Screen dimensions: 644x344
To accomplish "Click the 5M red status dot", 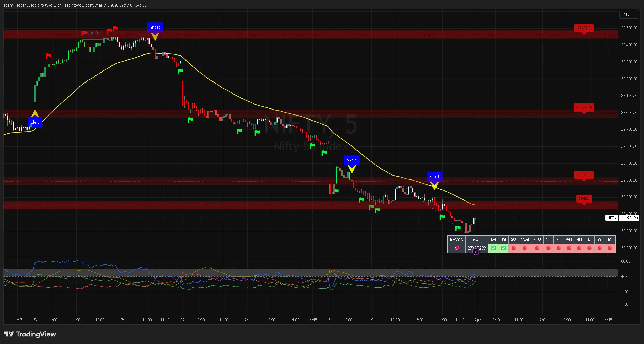I will coord(513,248).
